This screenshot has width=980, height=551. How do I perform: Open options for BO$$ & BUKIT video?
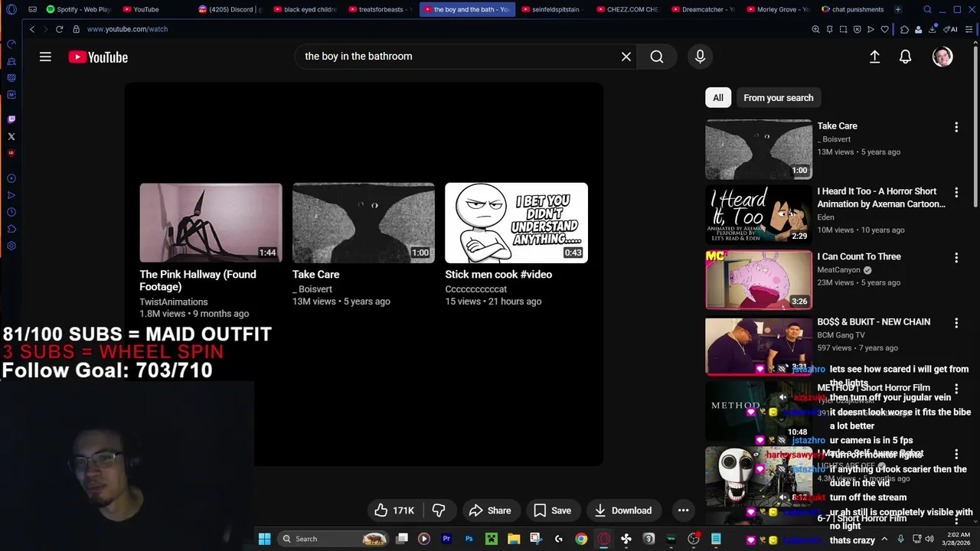(955, 323)
